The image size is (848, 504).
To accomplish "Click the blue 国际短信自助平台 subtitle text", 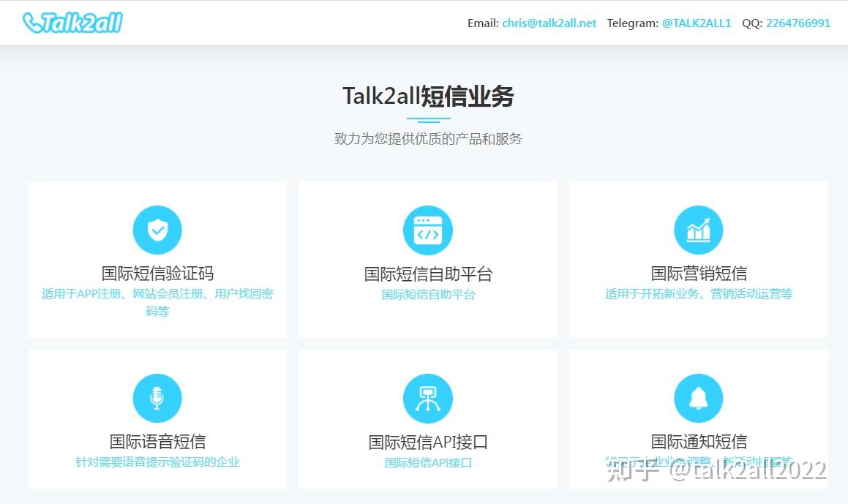I will pyautogui.click(x=428, y=295).
